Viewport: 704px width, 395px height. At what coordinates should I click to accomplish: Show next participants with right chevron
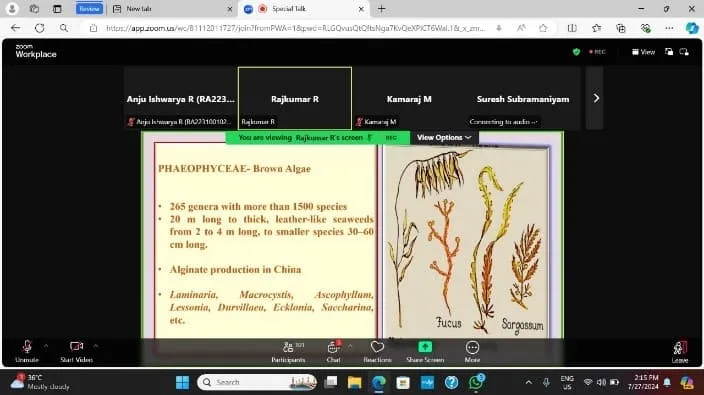pyautogui.click(x=596, y=98)
